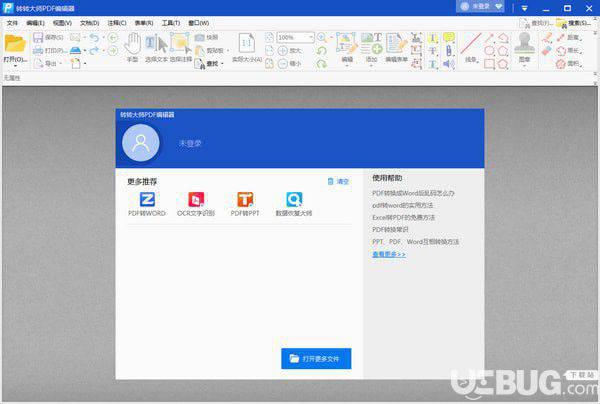Image resolution: width=600 pixels, height=404 pixels.
Task: Expand the Export (导出) dropdown arrow
Action: tap(60, 64)
